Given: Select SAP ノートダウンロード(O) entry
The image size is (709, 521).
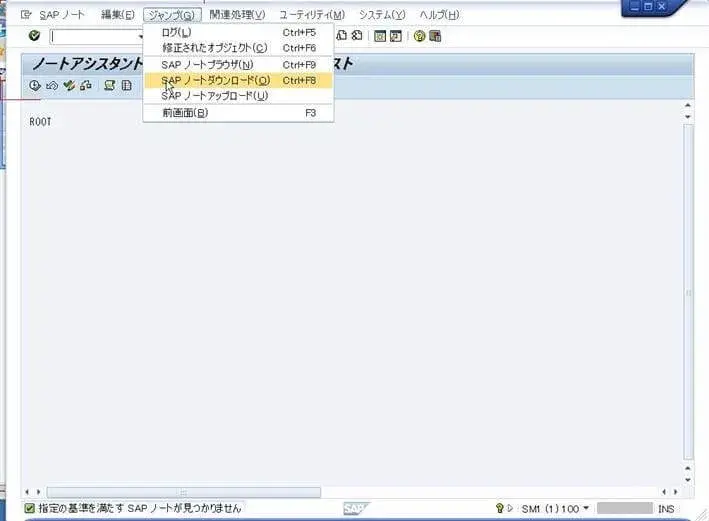Looking at the screenshot, I should [238, 81].
